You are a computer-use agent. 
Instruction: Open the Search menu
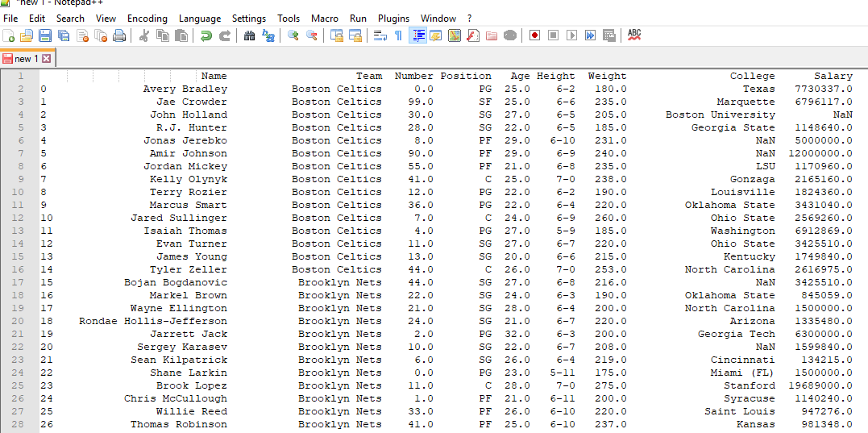point(70,19)
